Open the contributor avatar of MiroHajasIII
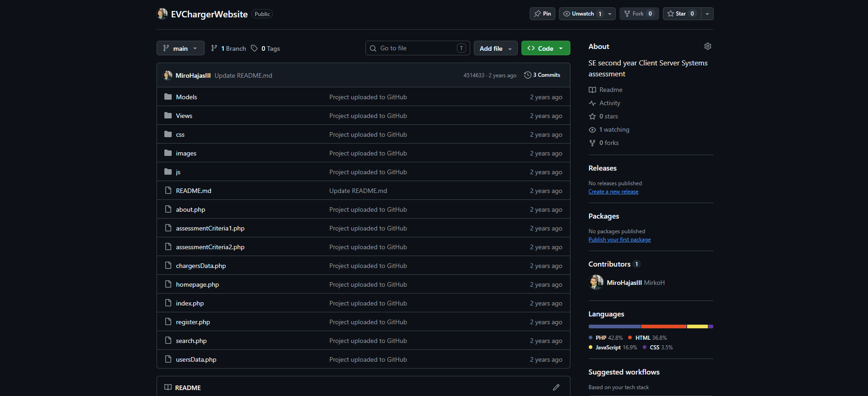This screenshot has width=868, height=396. (x=596, y=282)
